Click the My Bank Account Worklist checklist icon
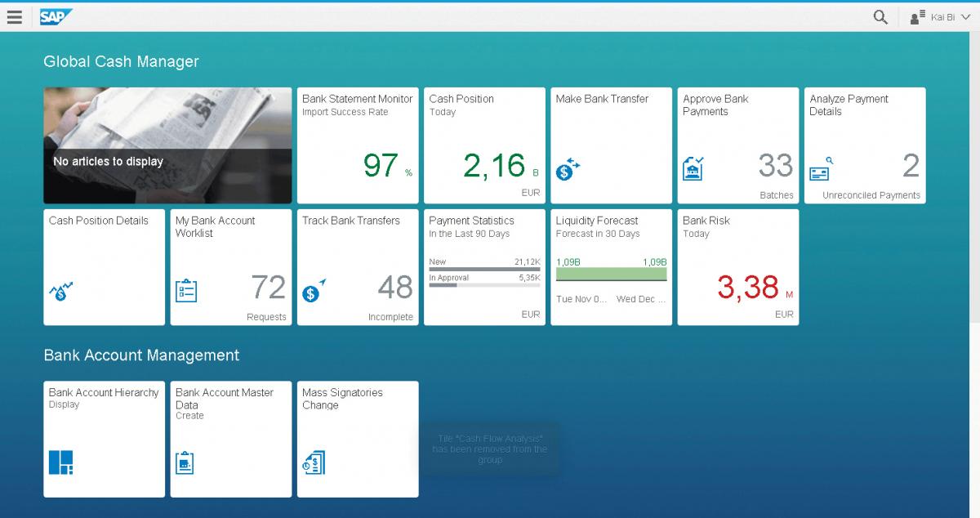Image resolution: width=980 pixels, height=518 pixels. [186, 291]
